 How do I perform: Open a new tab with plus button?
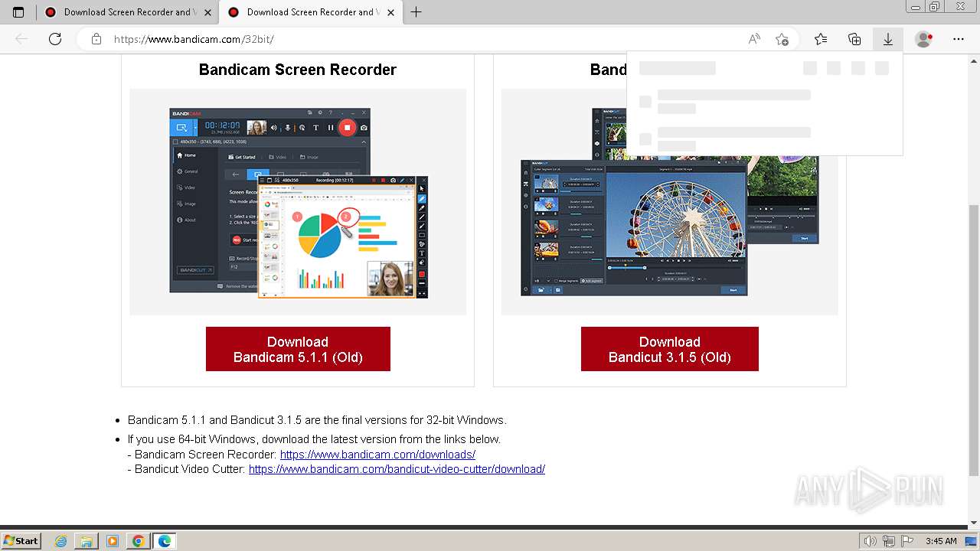tap(416, 12)
